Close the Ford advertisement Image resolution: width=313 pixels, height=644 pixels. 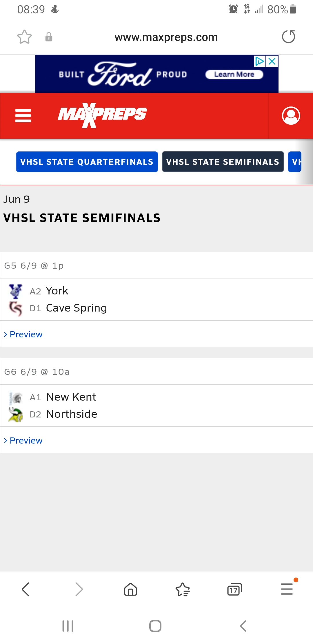(272, 61)
